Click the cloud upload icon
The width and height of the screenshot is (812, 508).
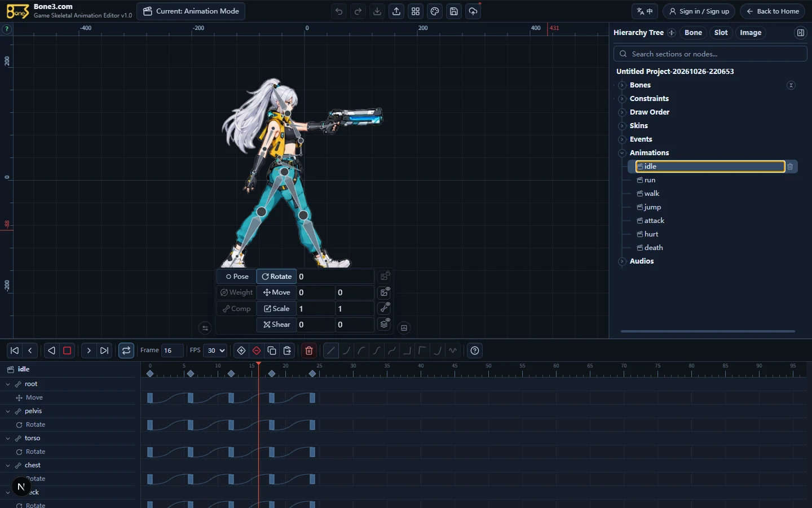click(473, 11)
